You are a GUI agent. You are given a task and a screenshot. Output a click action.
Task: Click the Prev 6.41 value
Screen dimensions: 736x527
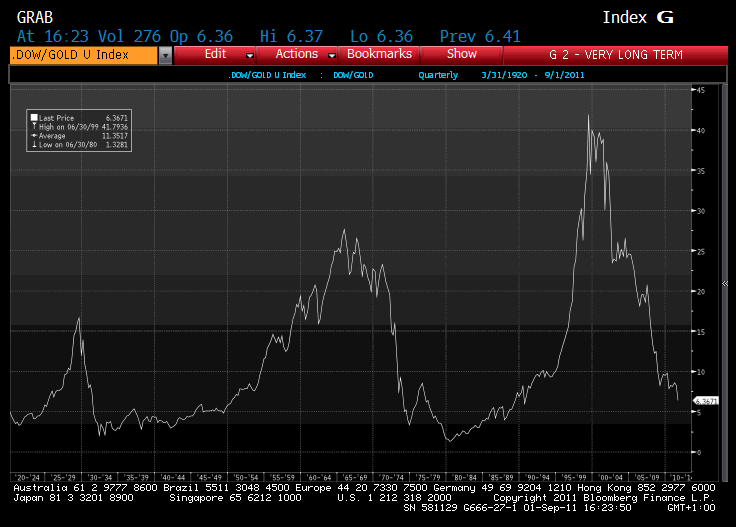pyautogui.click(x=480, y=37)
